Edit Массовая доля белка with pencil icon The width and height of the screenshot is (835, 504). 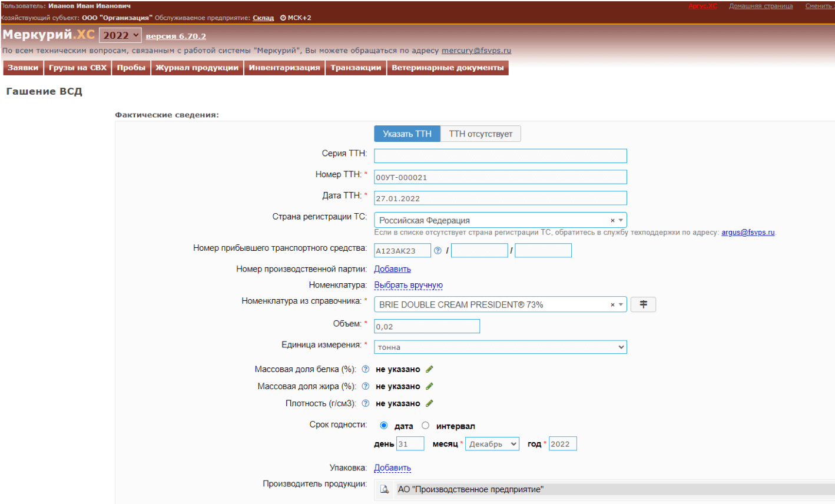429,369
